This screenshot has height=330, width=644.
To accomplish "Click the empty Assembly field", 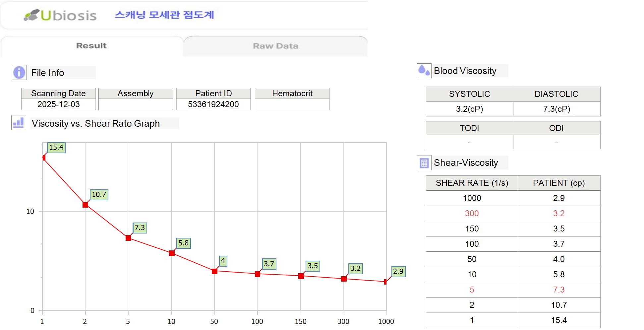I will pyautogui.click(x=136, y=104).
